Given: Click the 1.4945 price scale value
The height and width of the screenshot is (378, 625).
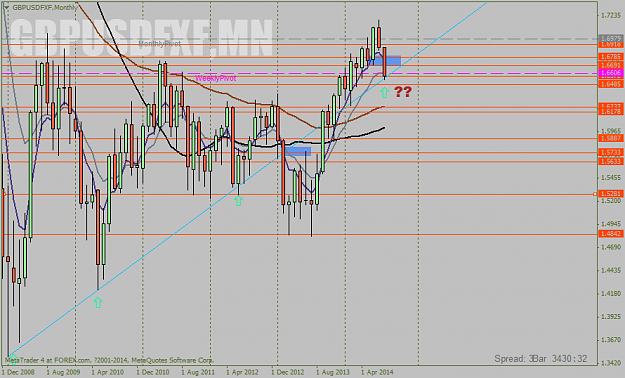Looking at the screenshot, I should [x=611, y=224].
